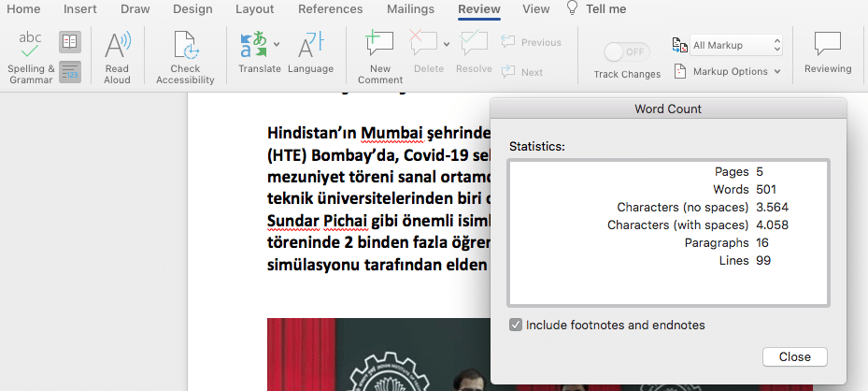
Task: Click the Delete comment icon
Action: click(423, 43)
